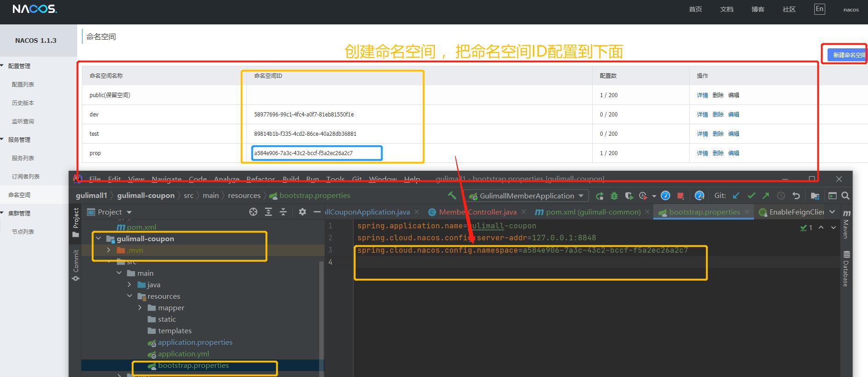Click the Git rollback undo icon
The image size is (868, 377).
click(x=796, y=196)
